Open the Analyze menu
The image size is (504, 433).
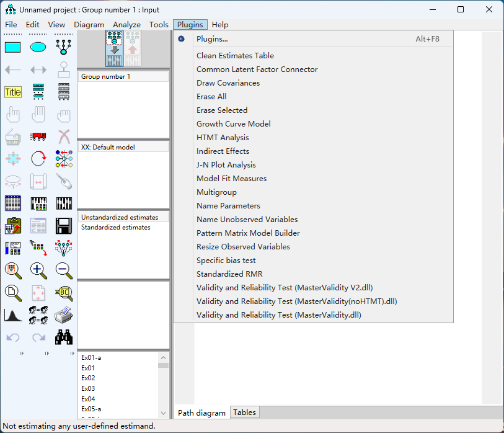(126, 25)
